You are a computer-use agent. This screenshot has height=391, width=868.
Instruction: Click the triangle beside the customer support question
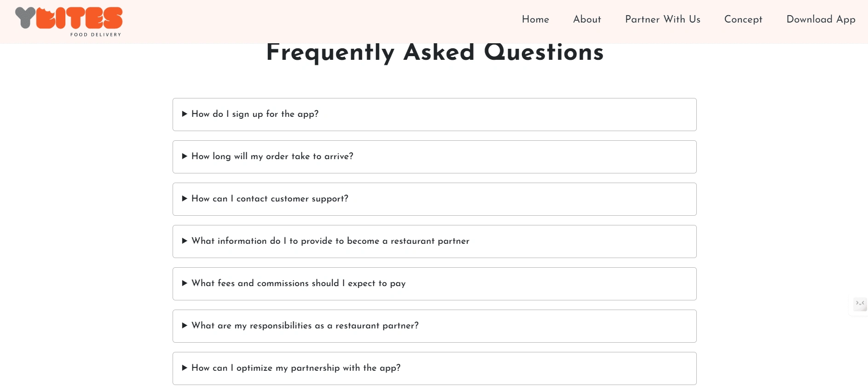coord(185,199)
